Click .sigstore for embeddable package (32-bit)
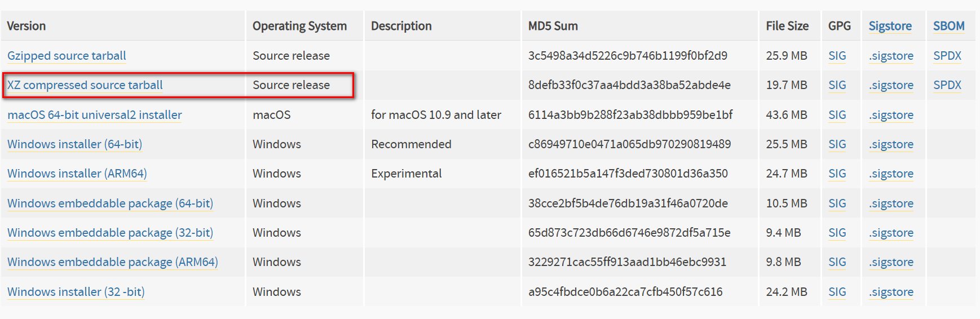 coord(891,233)
